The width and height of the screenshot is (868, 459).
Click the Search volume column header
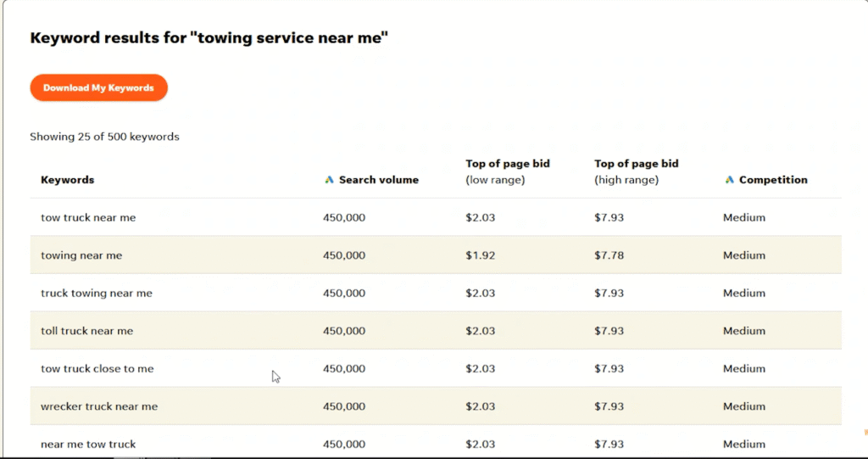379,180
